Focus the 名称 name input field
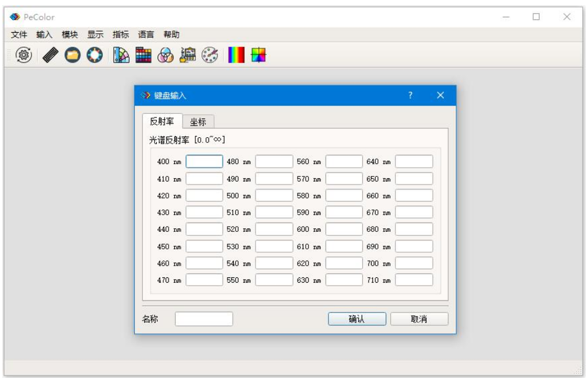Image resolution: width=588 pixels, height=379 pixels. coord(204,319)
